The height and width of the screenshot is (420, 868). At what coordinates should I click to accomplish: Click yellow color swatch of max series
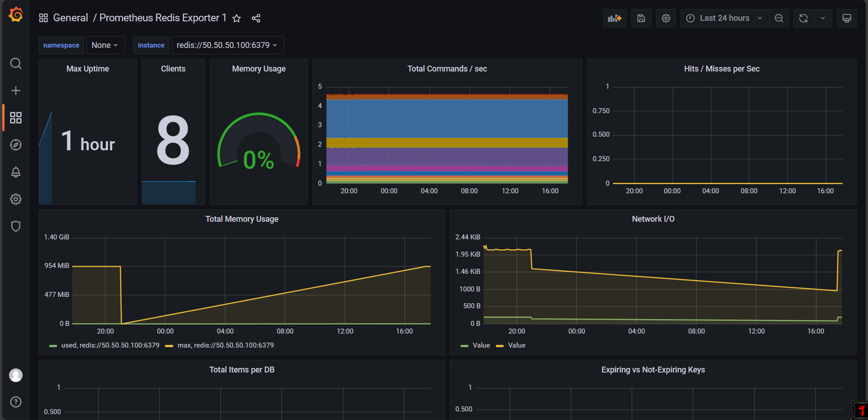point(169,346)
